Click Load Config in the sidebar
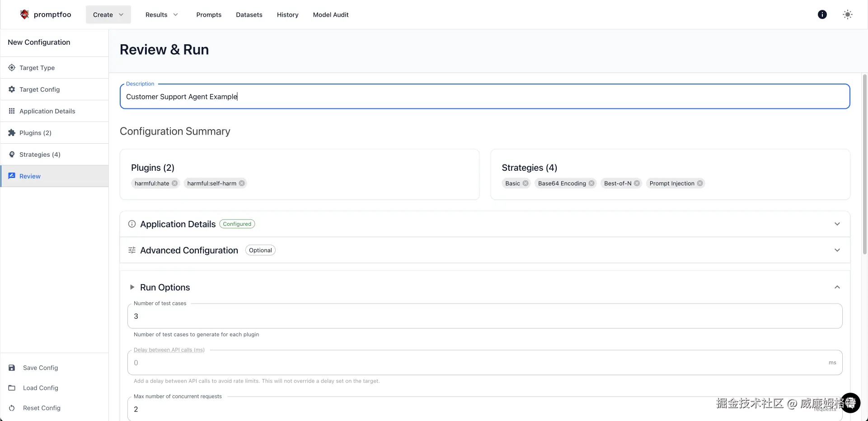Image resolution: width=868 pixels, height=421 pixels. pos(40,388)
